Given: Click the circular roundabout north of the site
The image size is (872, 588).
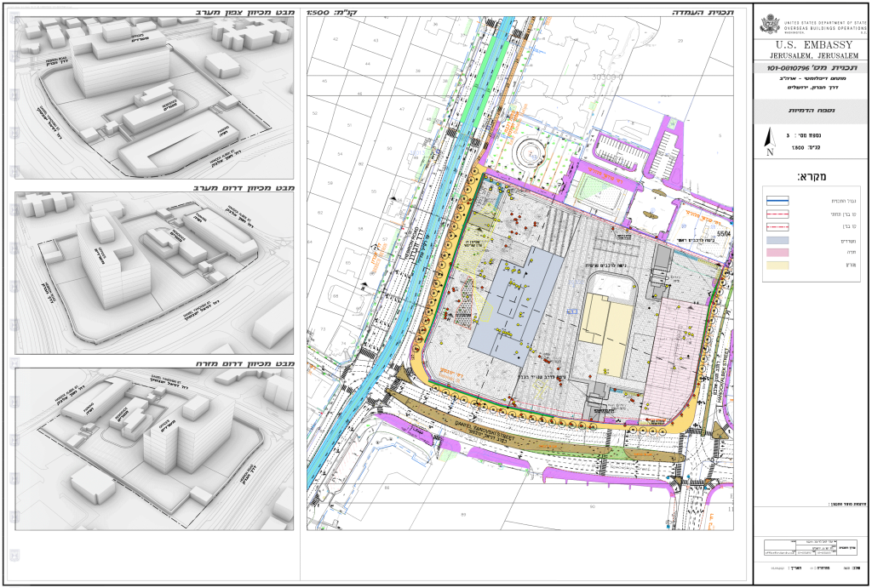Looking at the screenshot, I should click(528, 151).
